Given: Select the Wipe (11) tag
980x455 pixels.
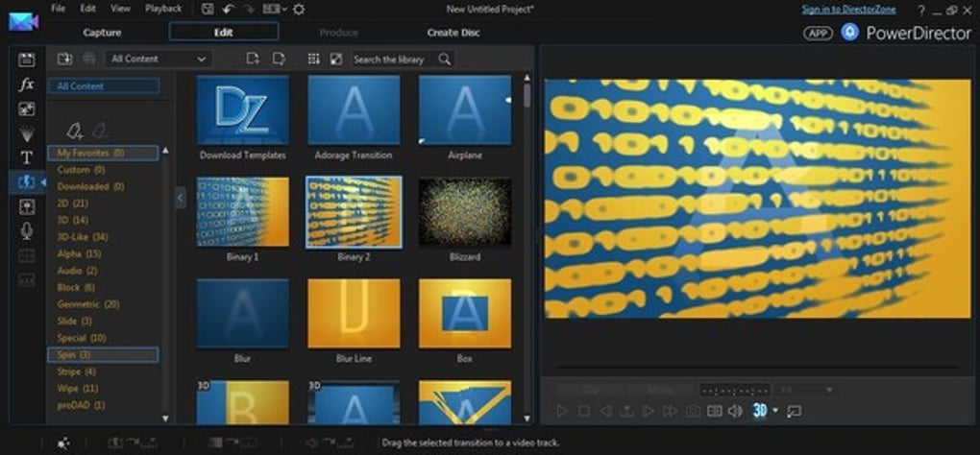Looking at the screenshot, I should tap(78, 388).
